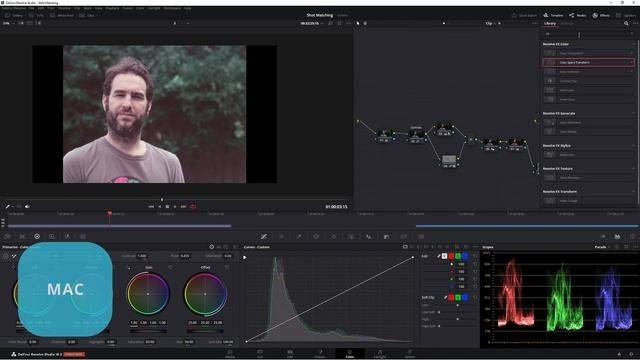Open the File menu
The height and width of the screenshot is (360, 640).
[31, 8]
